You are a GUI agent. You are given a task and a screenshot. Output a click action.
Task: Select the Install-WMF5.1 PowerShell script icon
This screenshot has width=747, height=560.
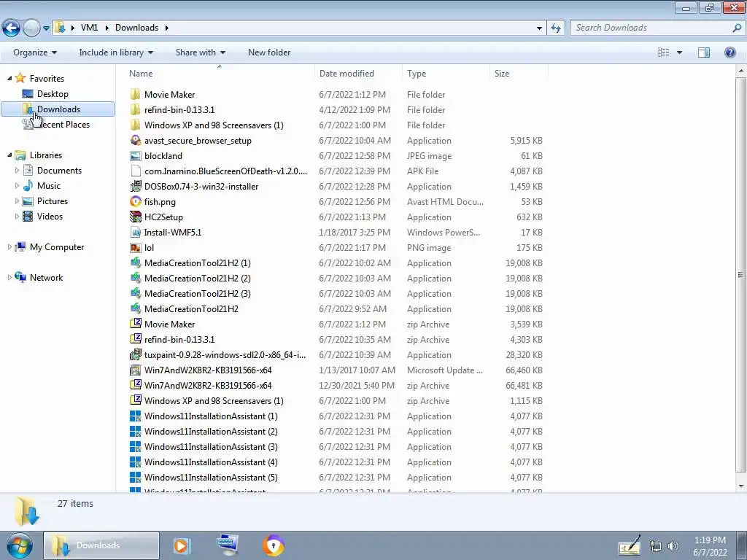coord(135,232)
